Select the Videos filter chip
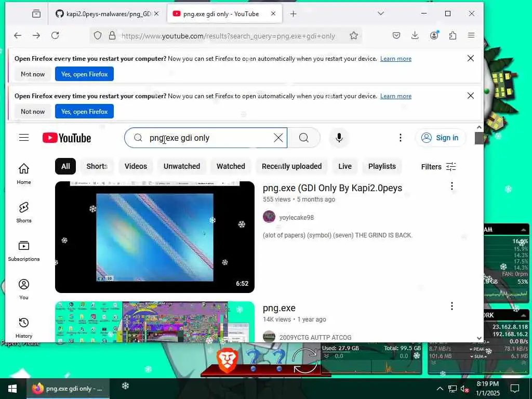532x399 pixels. [136, 166]
